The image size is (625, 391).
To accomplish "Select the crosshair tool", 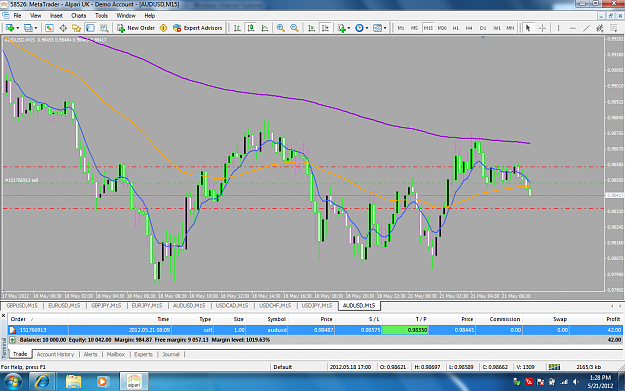I will point(542,28).
